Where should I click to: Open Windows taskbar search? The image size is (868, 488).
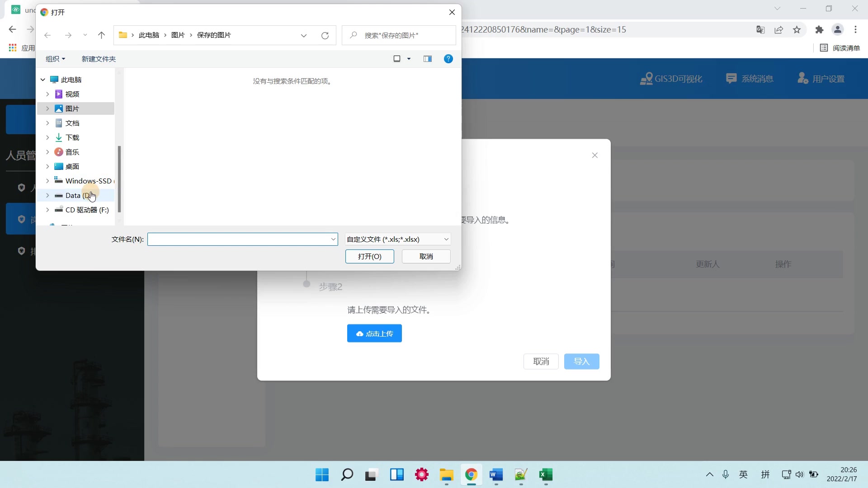click(x=347, y=475)
